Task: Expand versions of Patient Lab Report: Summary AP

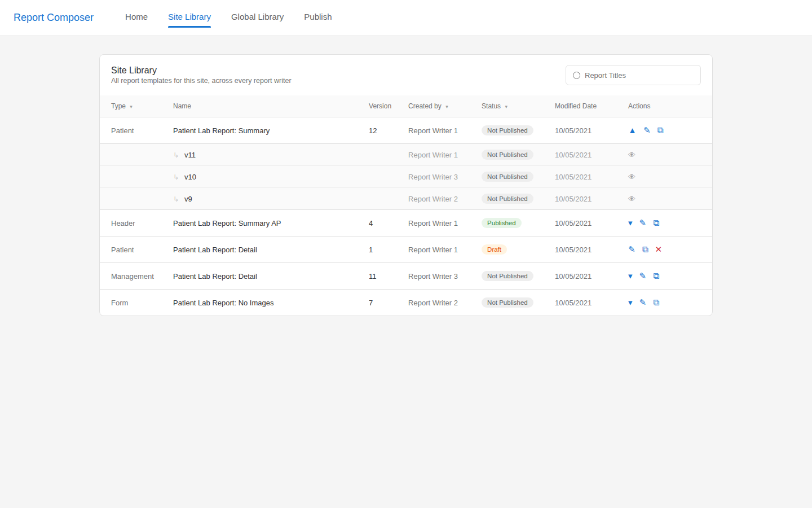Action: (x=630, y=223)
